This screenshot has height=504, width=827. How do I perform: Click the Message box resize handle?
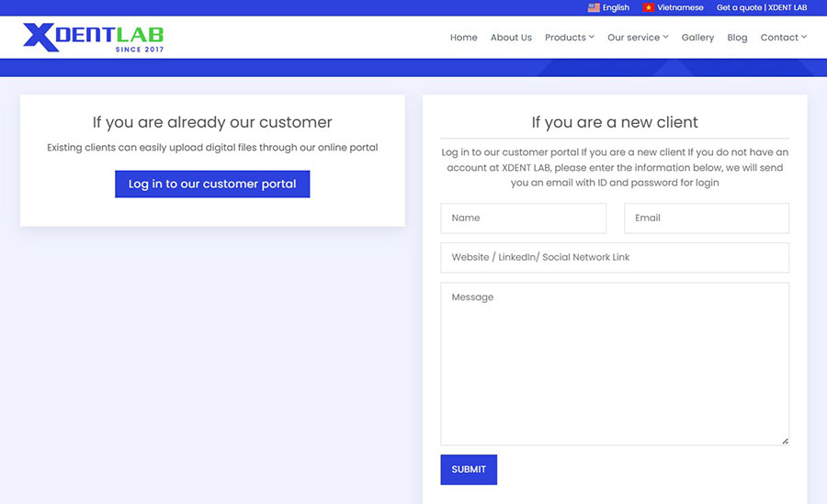(785, 442)
